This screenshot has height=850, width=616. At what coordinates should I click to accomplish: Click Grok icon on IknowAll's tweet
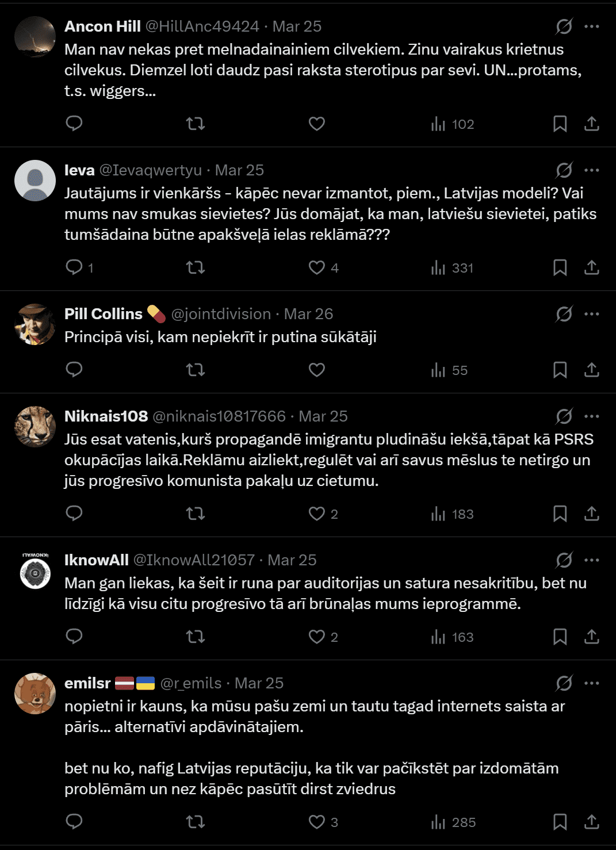coord(564,560)
